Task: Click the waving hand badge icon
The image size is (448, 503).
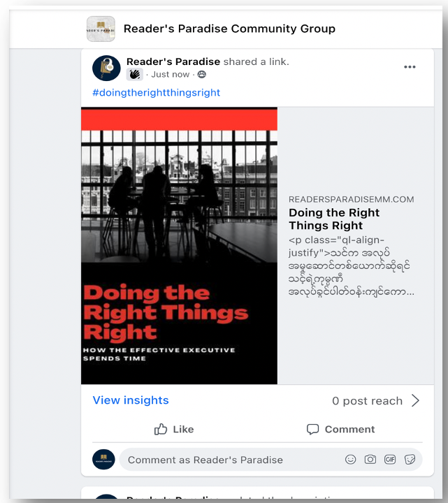Action: coord(135,74)
